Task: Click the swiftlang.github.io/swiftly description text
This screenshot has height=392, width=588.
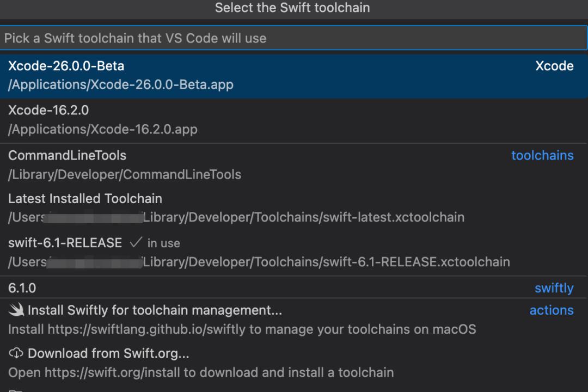Action: tap(242, 329)
